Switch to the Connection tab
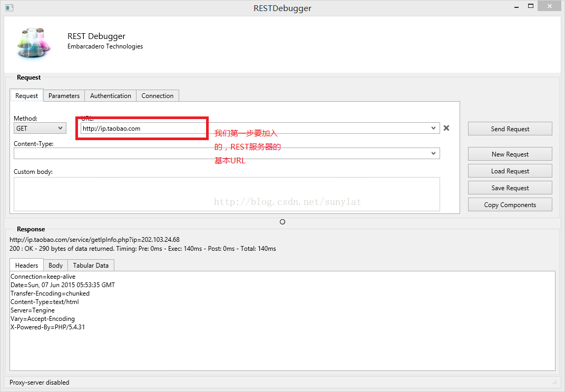 (158, 96)
